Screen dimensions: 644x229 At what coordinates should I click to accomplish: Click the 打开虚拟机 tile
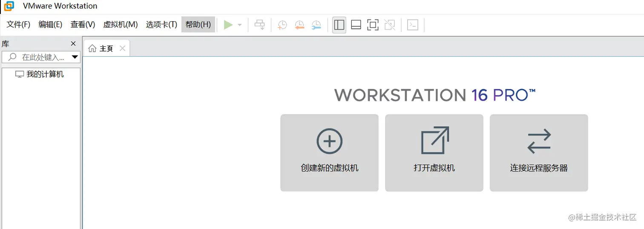pyautogui.click(x=434, y=153)
